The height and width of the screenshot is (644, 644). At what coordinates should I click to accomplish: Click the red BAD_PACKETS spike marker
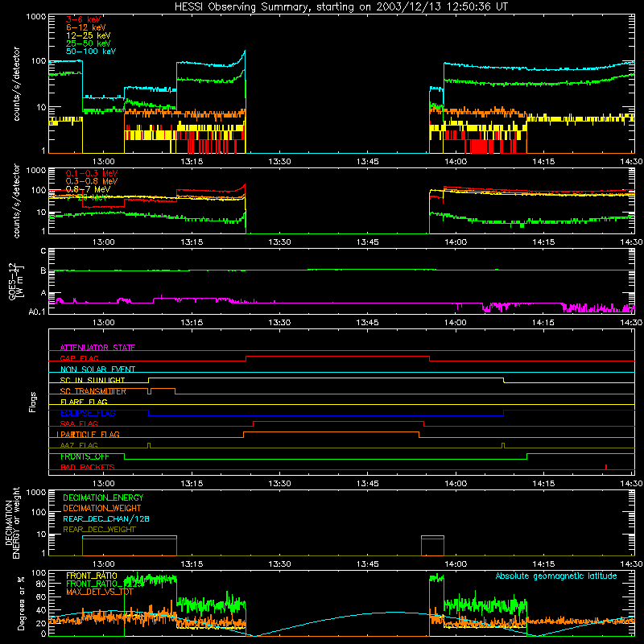[606, 467]
